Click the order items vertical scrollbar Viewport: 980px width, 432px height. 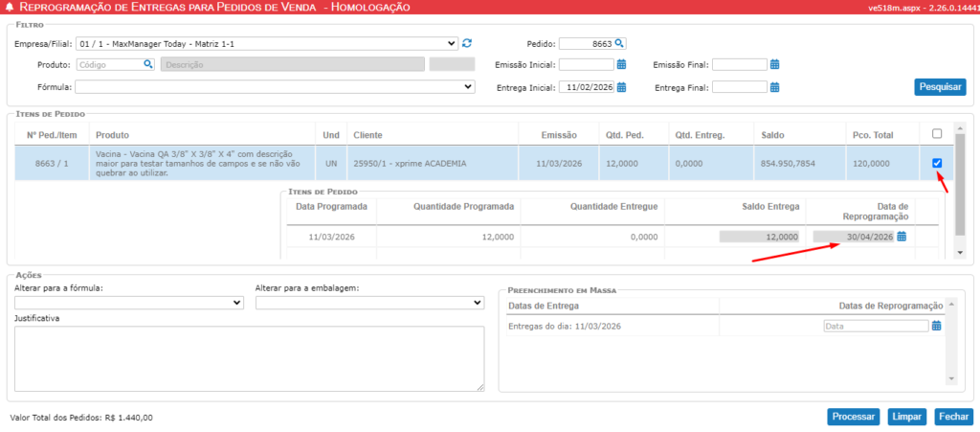[x=960, y=192]
